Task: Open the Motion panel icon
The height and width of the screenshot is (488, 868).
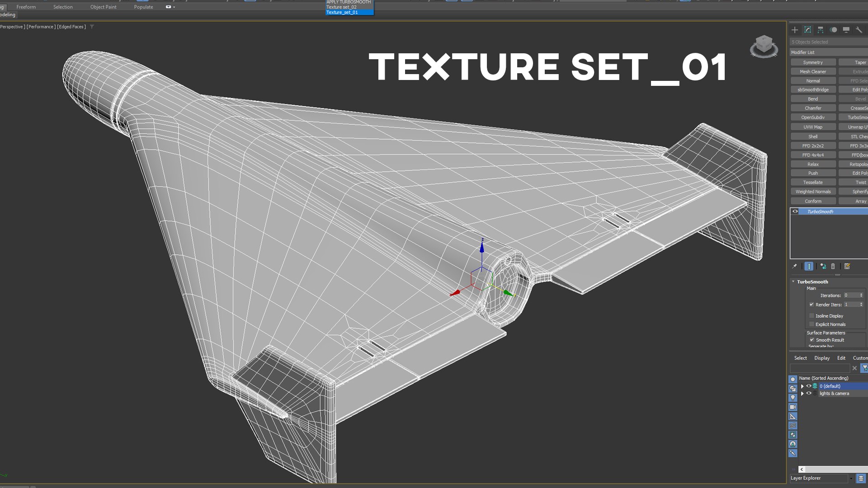Action: (x=834, y=30)
